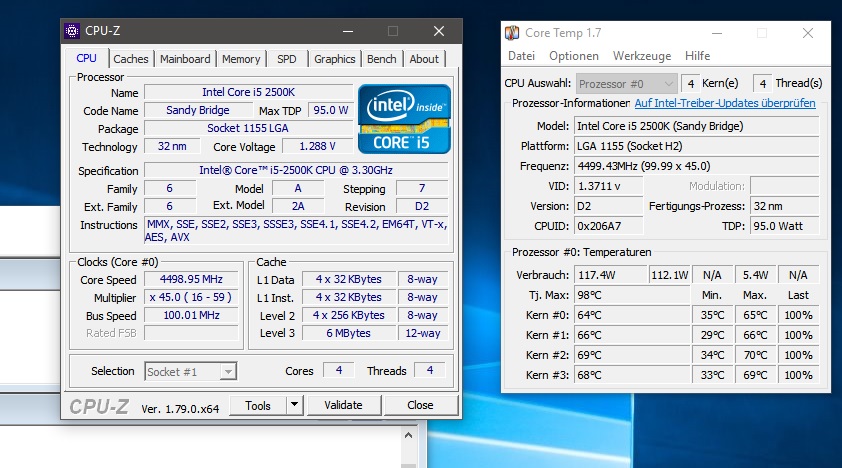Click the Model field in Core Temp
The image size is (842, 468).
[x=697, y=126]
